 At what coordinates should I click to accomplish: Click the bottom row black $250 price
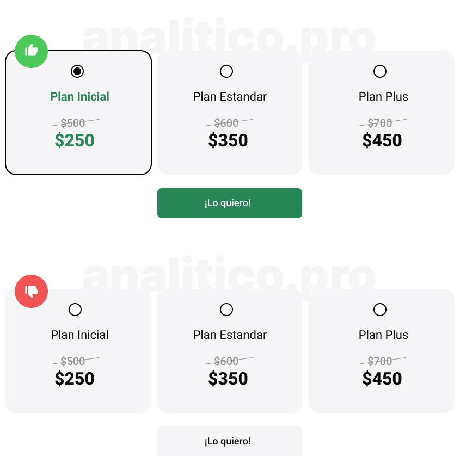75,379
